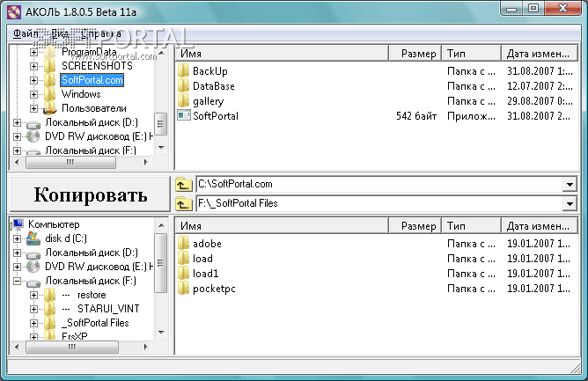Select SoftPortal.com folder in top tree
Viewport: 588px width, 381px height.
(x=92, y=80)
